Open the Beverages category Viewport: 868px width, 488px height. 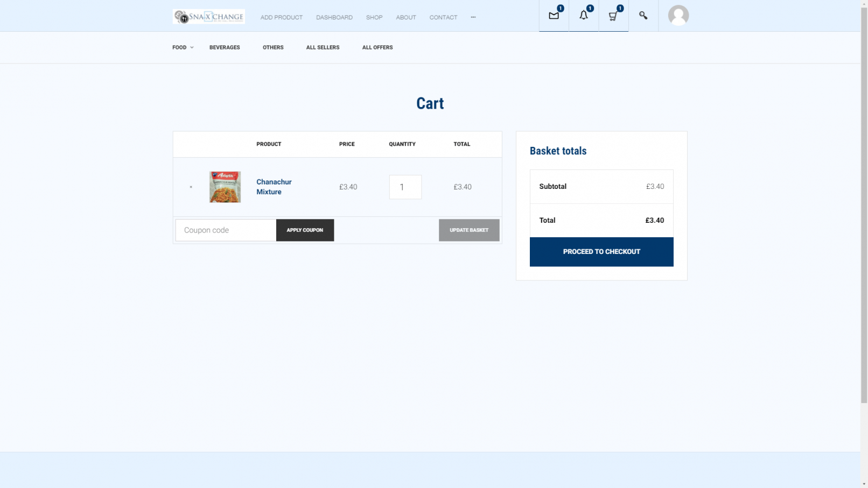pyautogui.click(x=225, y=47)
